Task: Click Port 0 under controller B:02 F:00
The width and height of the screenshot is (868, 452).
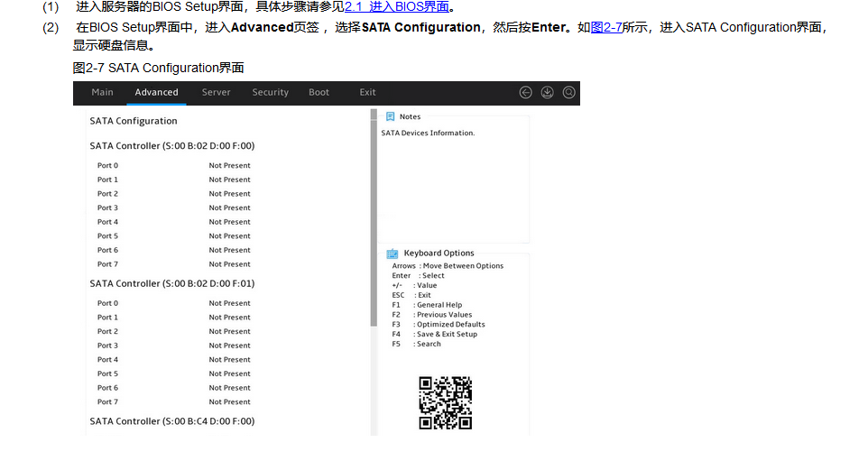Action: coord(107,165)
